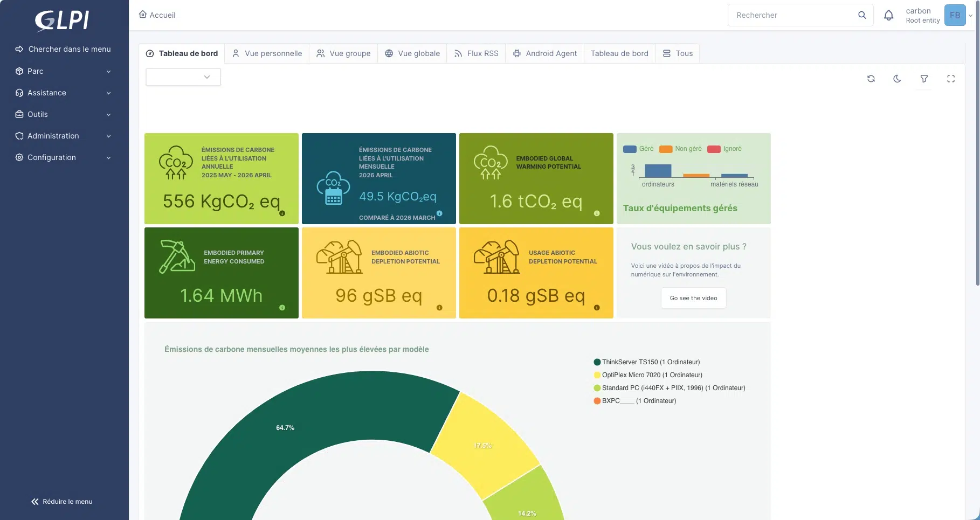
Task: Click CO2 icon on global warming card
Action: coord(491,162)
